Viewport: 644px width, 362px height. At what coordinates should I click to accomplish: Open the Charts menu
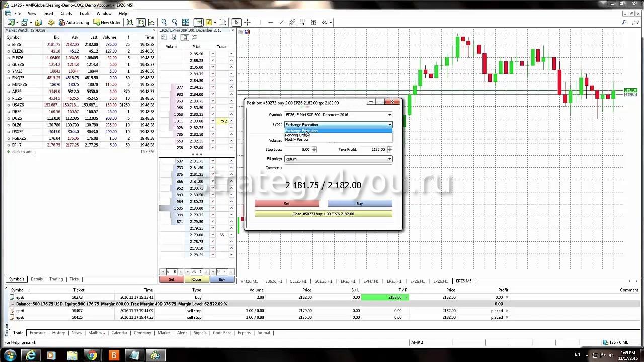click(x=66, y=13)
